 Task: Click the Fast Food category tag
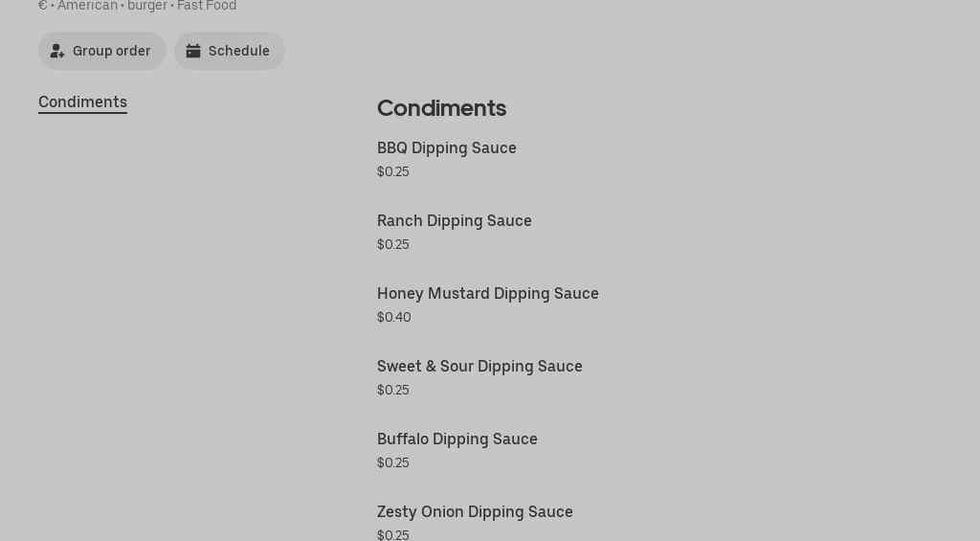pos(207,6)
